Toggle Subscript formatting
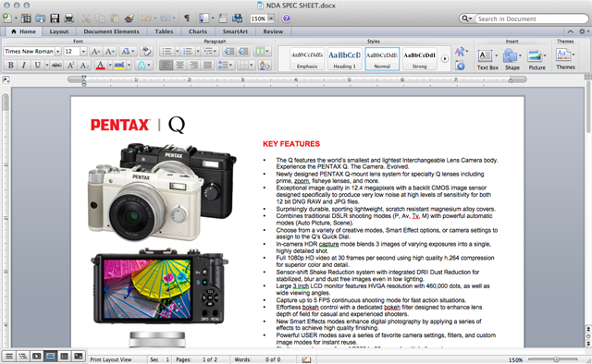Image resolution: width=592 pixels, height=364 pixels. (x=84, y=66)
